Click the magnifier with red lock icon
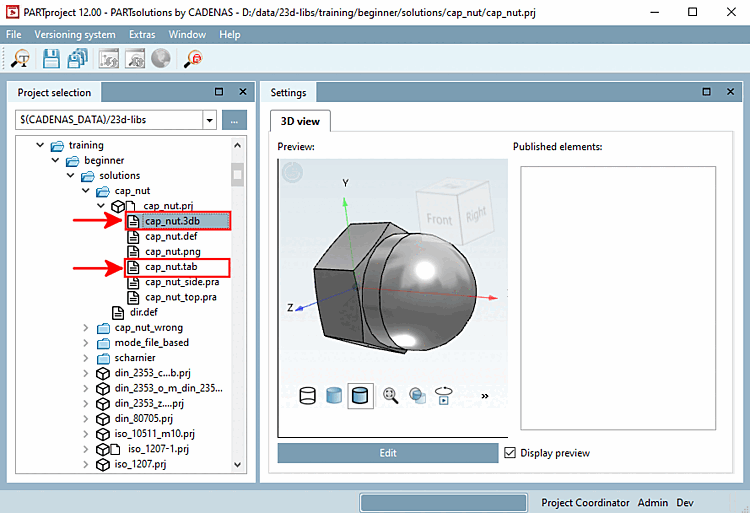This screenshot has width=750, height=513. point(193,59)
